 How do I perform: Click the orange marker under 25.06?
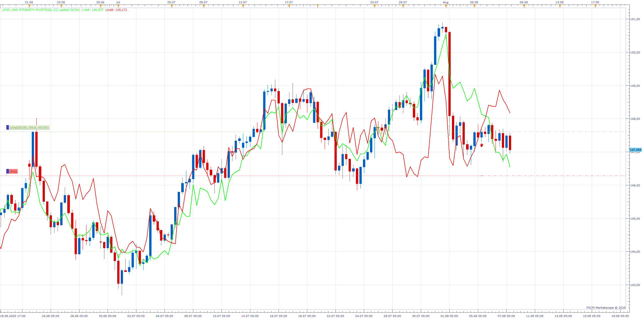click(x=61, y=6)
